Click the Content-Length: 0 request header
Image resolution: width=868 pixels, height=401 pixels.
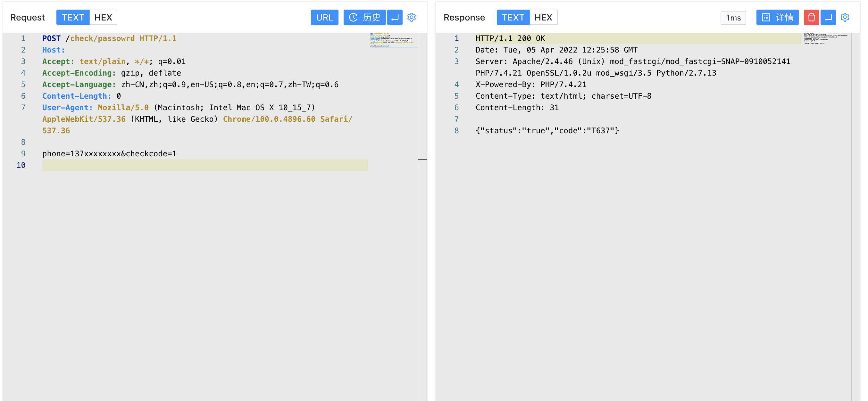[81, 96]
